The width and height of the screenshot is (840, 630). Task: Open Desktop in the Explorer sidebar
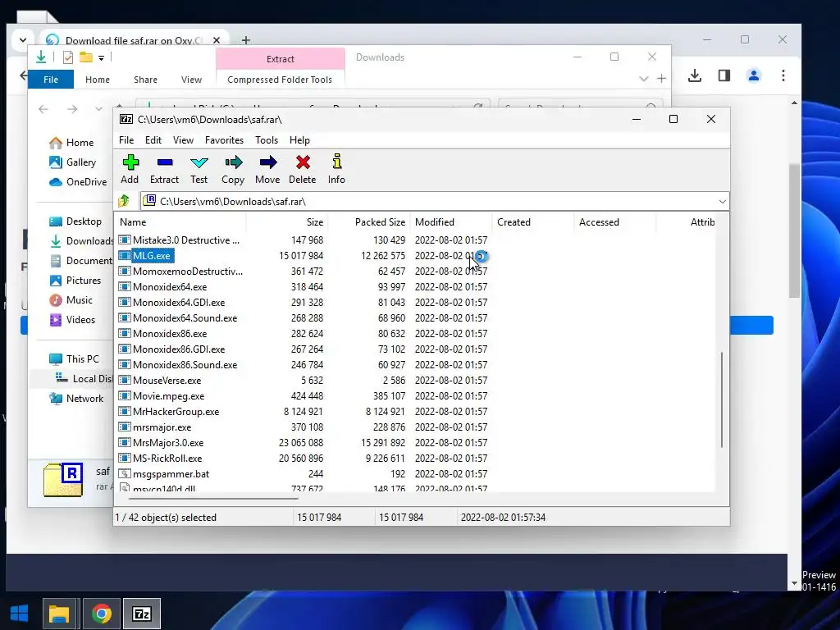pos(75,221)
